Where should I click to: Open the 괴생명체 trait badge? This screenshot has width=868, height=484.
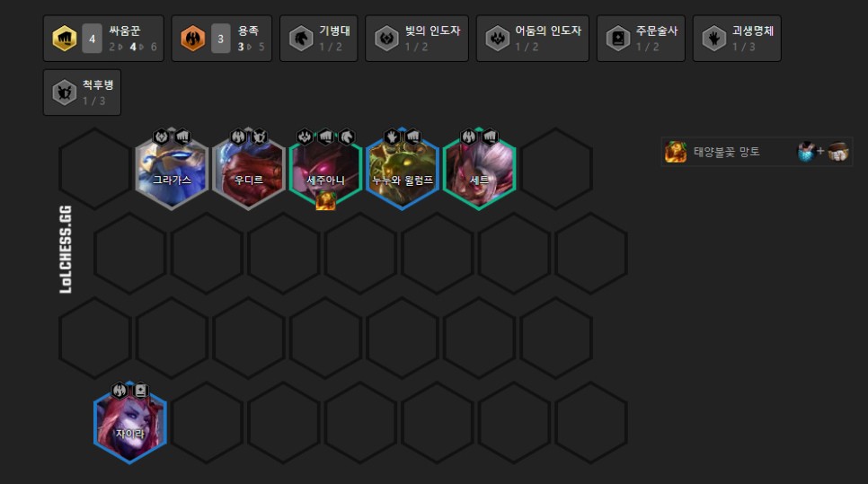737,39
